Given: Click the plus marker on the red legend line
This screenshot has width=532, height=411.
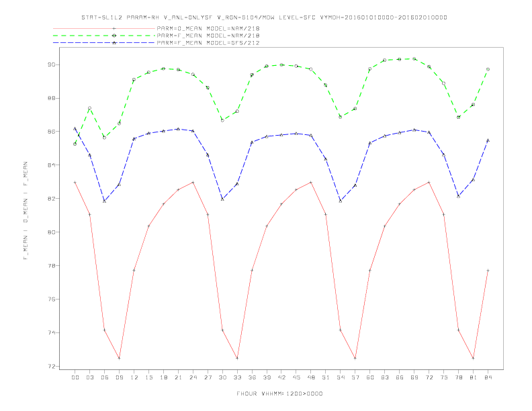Looking at the screenshot, I should click(114, 28).
